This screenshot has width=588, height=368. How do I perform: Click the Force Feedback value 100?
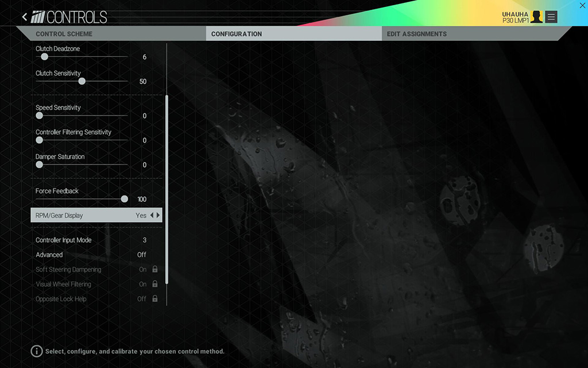tap(142, 200)
